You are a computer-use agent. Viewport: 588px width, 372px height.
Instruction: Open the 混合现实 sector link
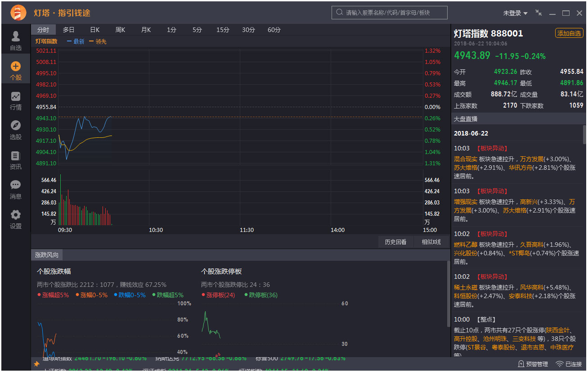[x=466, y=159]
